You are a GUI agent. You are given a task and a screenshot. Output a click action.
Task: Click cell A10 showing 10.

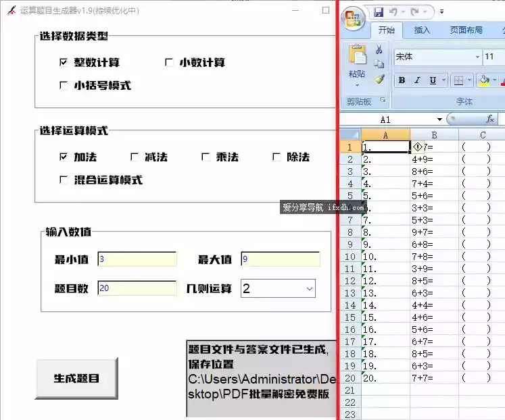tap(385, 257)
